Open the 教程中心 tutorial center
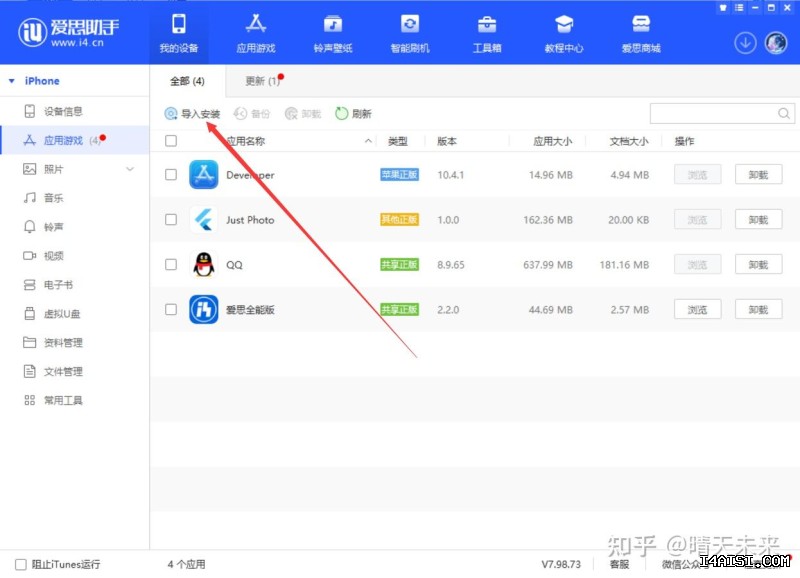Viewport: 800px width, 578px height. click(x=564, y=31)
